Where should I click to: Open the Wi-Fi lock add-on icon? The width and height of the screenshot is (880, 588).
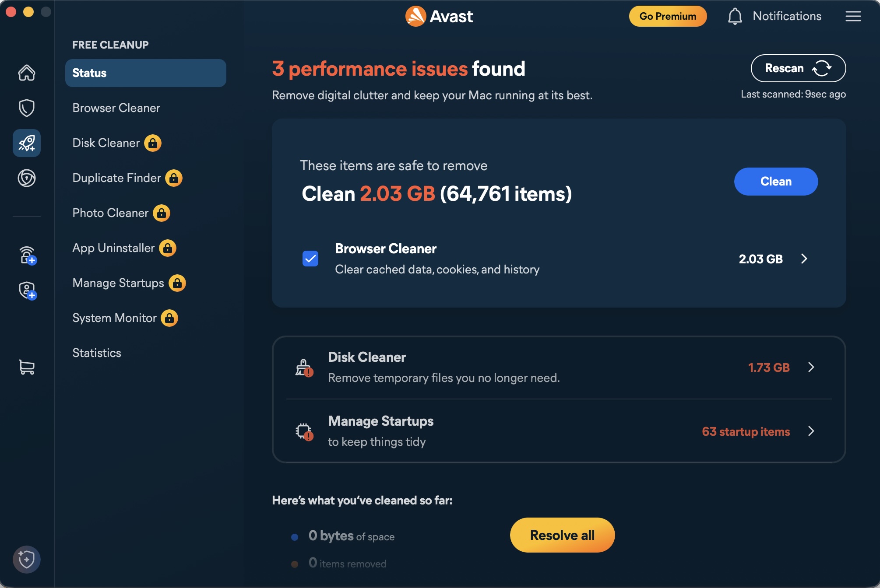[28, 255]
